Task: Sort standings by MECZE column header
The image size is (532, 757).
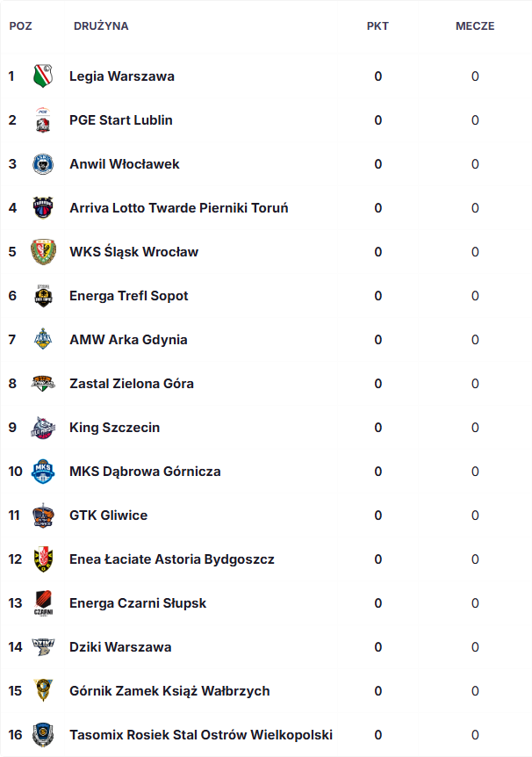Action: point(475,26)
